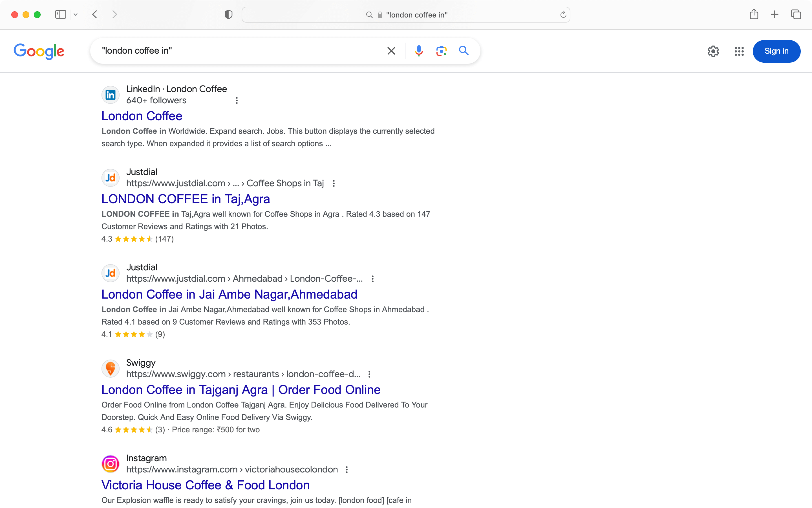
Task: Open Victoria House Coffee & Food London
Action: click(x=205, y=485)
